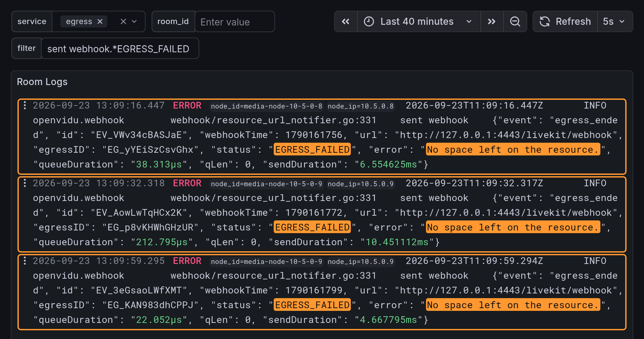Click id value EV_AowLwTqHCx2K
Viewport: 644px width, 339px height.
tap(139, 213)
